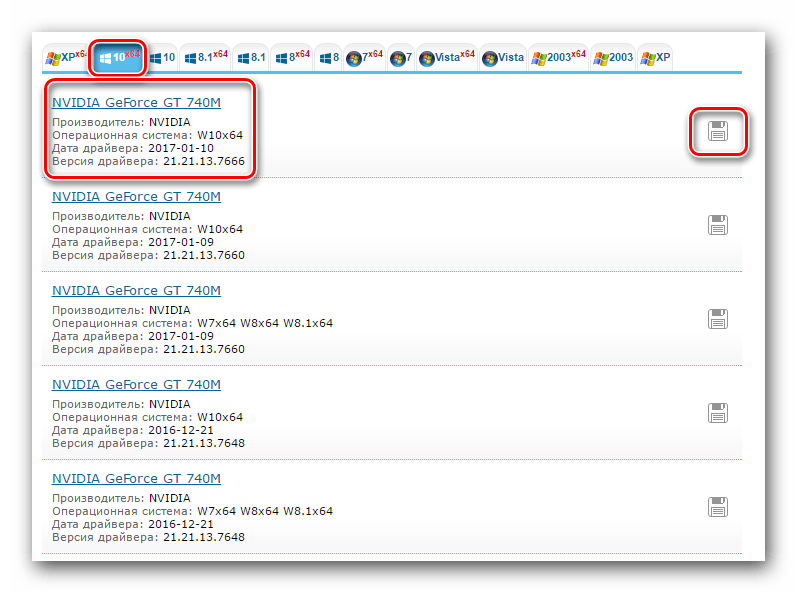Switch to the Windows 8.1 tab
Screen dimensions: 797x593
coord(252,57)
